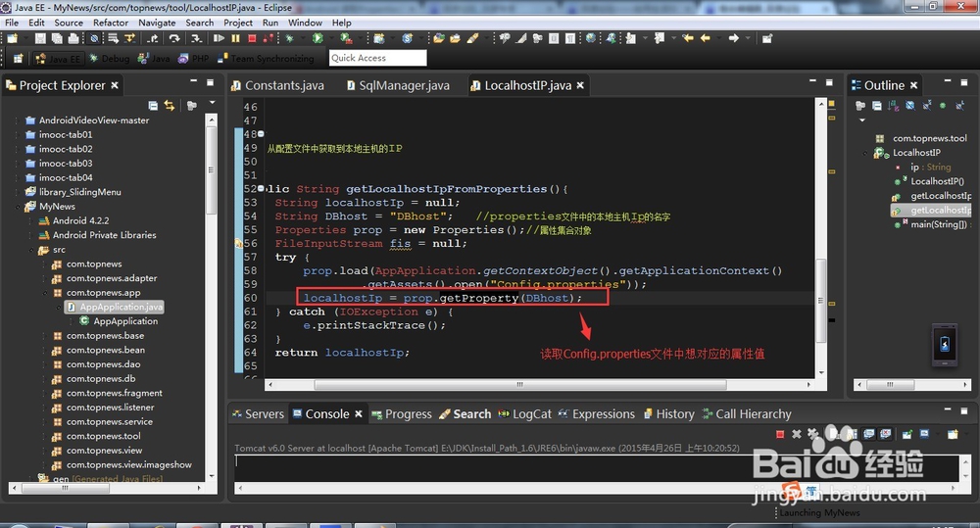Image resolution: width=980 pixels, height=528 pixels.
Task: Click the Open Perspective icon
Action: pyautogui.click(x=18, y=58)
